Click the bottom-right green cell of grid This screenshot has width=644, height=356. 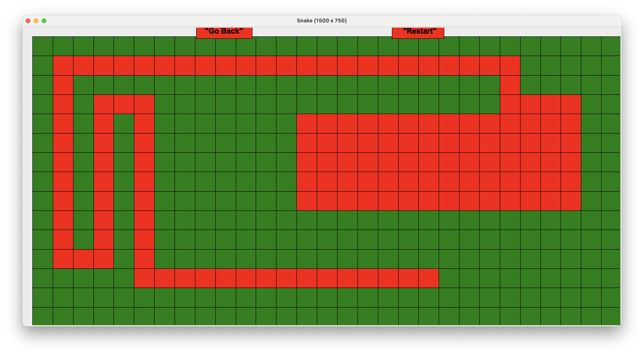pos(611,316)
